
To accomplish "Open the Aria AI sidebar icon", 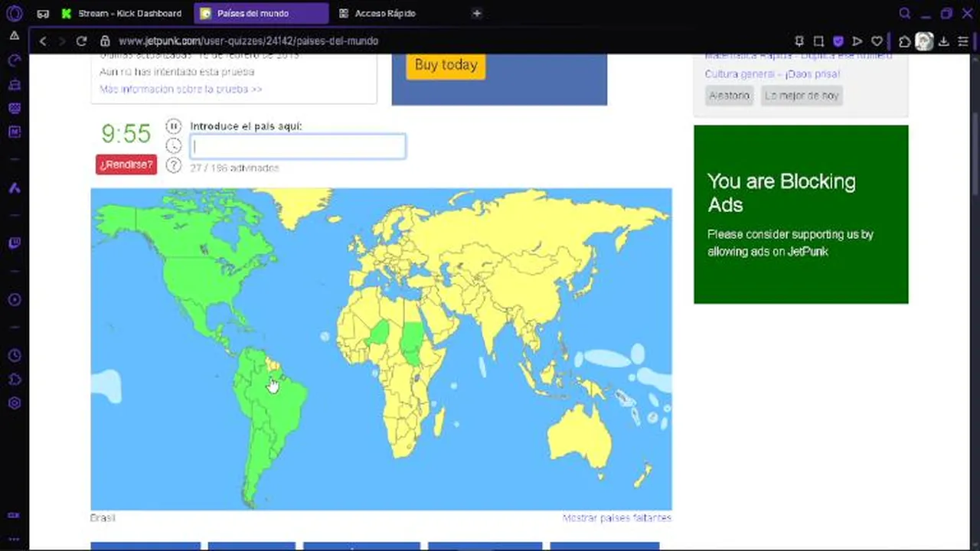I will click(15, 188).
